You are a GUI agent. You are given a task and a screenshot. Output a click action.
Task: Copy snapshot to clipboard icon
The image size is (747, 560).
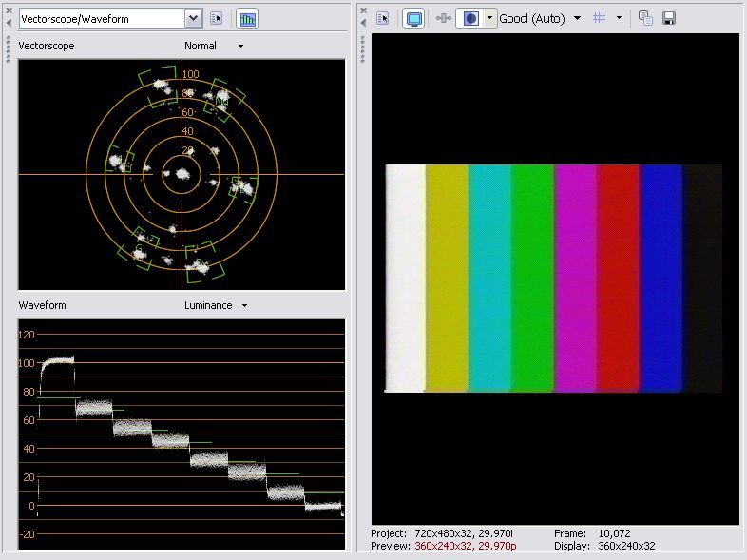click(645, 18)
